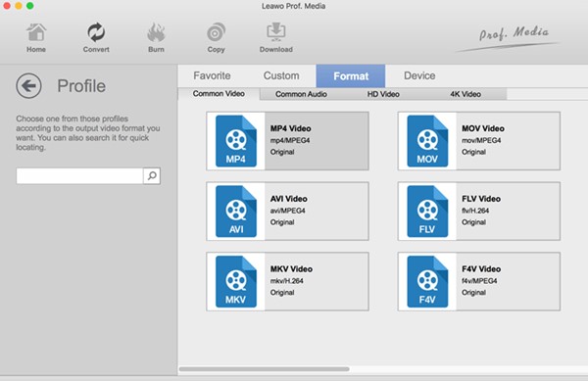Select the Format tab

(x=351, y=76)
